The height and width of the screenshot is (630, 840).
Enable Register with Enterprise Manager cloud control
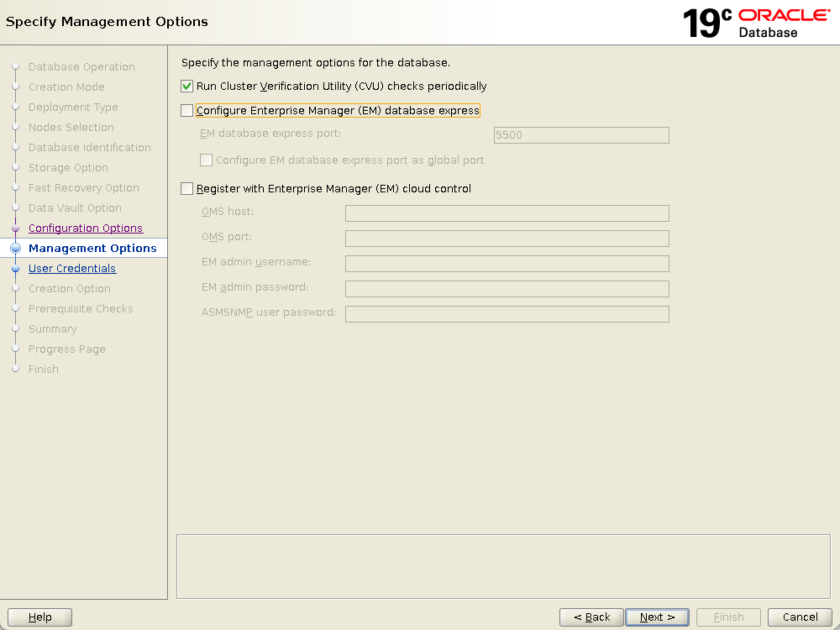pos(187,189)
